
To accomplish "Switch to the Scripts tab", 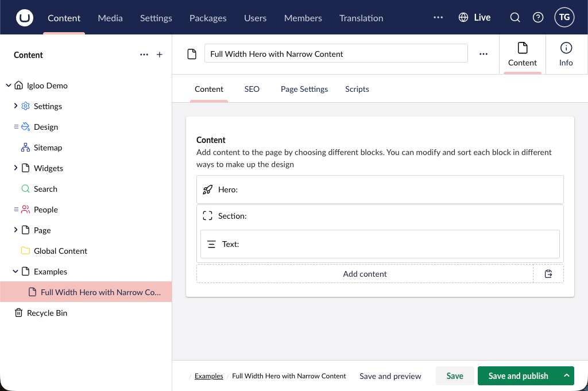I will [357, 89].
